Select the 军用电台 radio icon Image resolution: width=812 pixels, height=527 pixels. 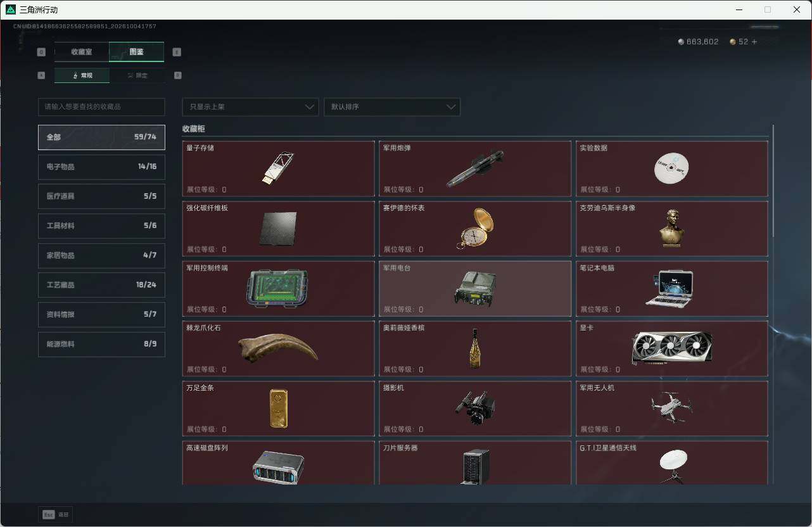(475, 288)
